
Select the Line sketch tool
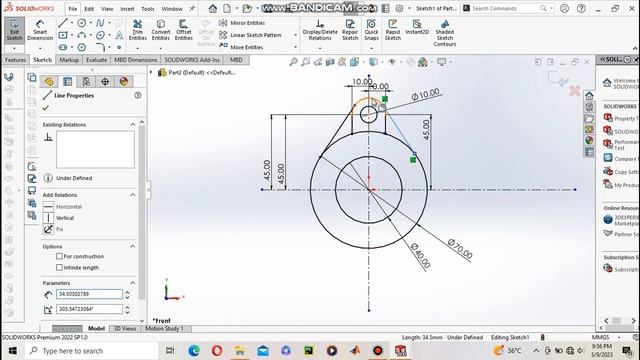pos(62,23)
